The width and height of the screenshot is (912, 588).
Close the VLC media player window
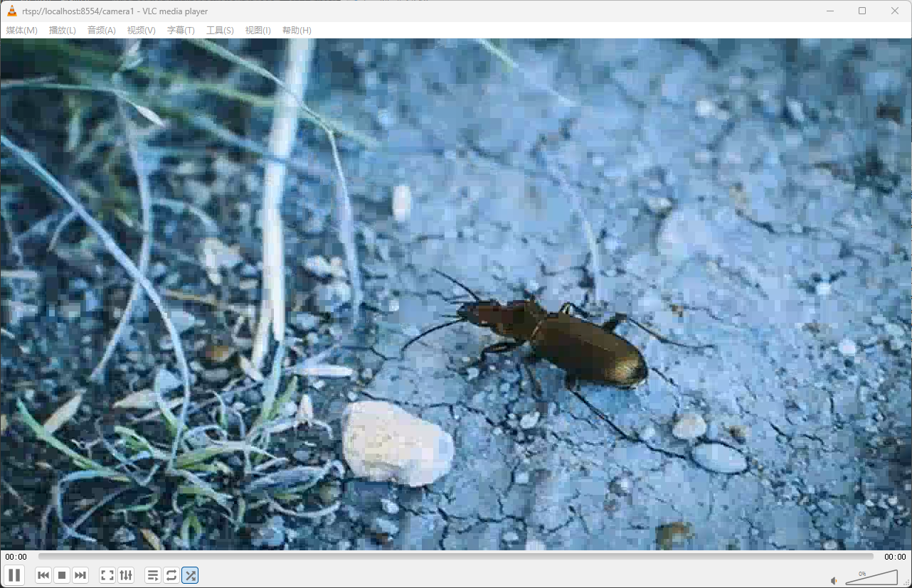tap(895, 11)
